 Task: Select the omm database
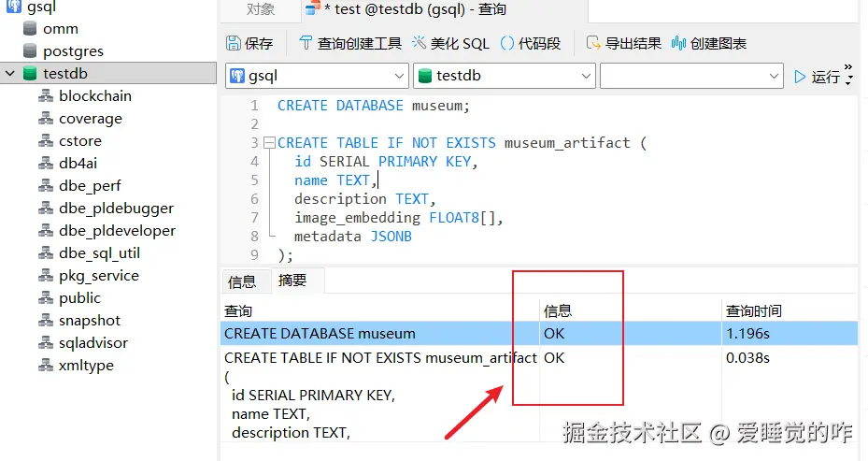[x=61, y=29]
